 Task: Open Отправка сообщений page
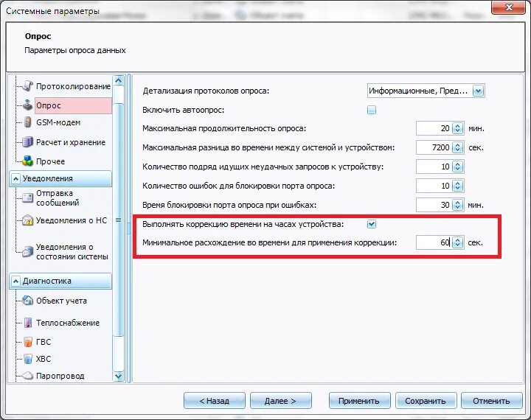coord(58,198)
